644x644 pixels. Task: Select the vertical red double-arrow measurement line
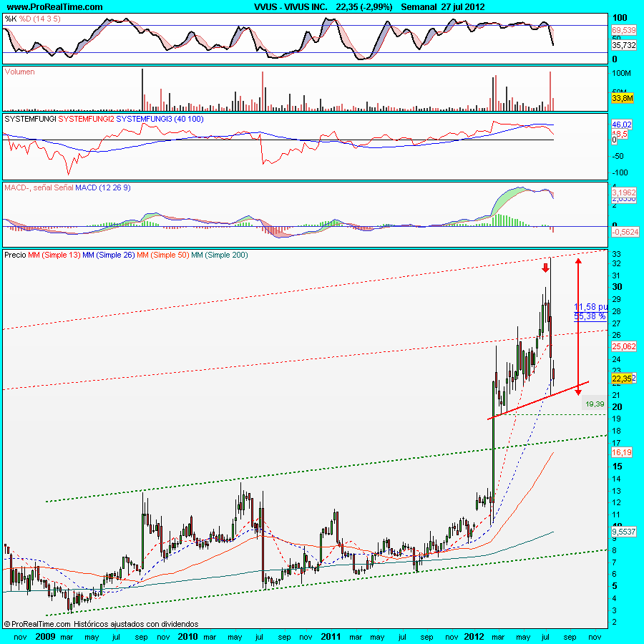578,326
